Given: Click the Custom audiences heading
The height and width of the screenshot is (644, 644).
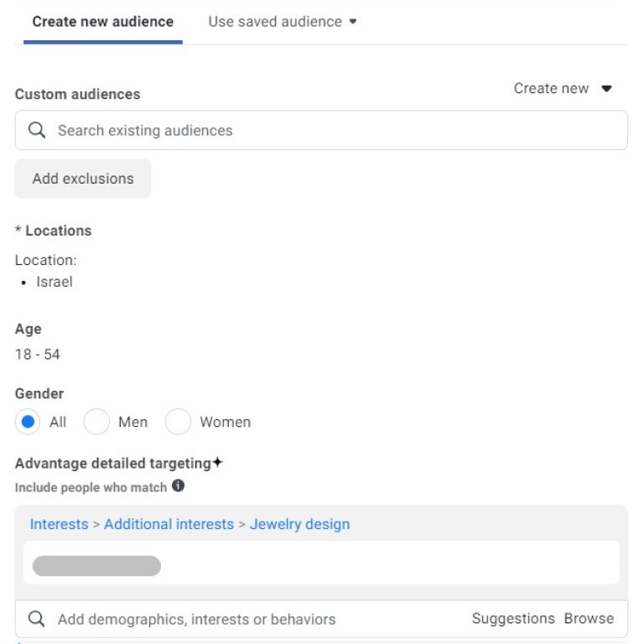Looking at the screenshot, I should tap(78, 94).
